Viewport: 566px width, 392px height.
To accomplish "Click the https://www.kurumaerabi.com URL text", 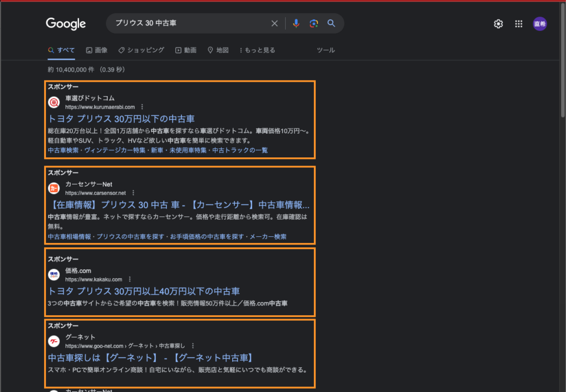I will coord(100,107).
